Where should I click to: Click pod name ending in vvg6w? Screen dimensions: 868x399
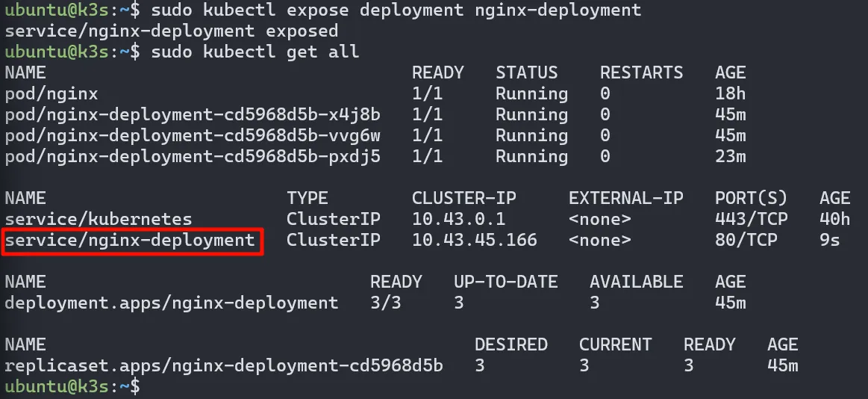pos(193,136)
